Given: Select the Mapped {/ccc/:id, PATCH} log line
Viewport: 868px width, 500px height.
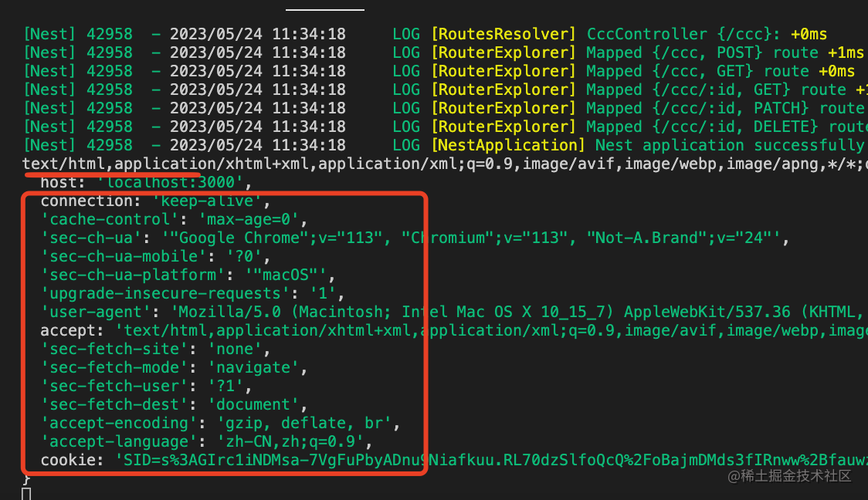Looking at the screenshot, I should tap(446, 108).
